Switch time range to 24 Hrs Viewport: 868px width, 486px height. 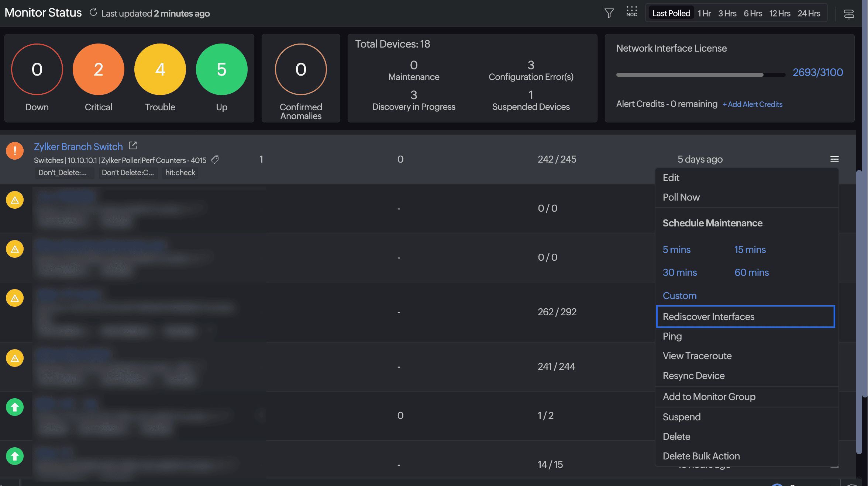pyautogui.click(x=809, y=13)
